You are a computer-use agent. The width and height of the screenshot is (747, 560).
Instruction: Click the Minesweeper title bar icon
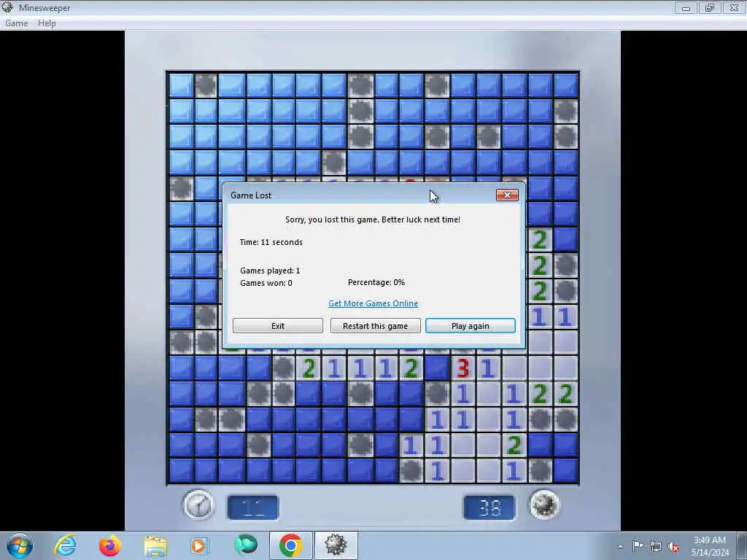click(7, 7)
